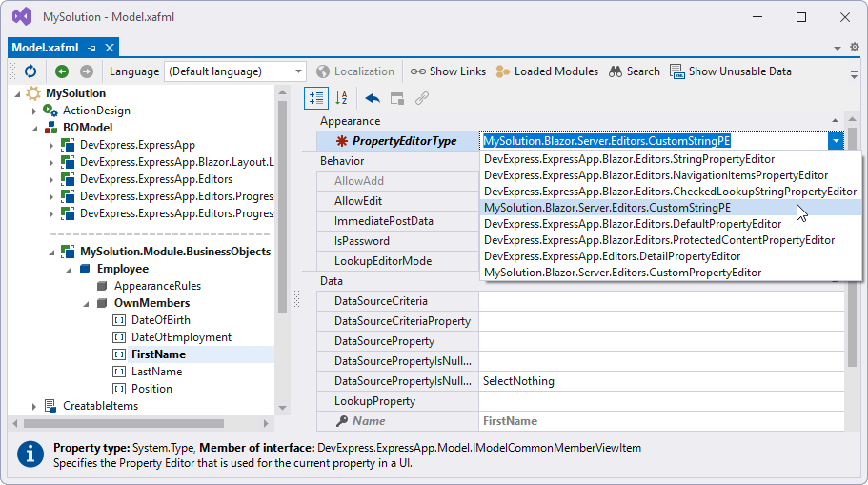Open toolbar overflow options arrow
Image resolution: width=868 pixels, height=485 pixels.
[854, 74]
